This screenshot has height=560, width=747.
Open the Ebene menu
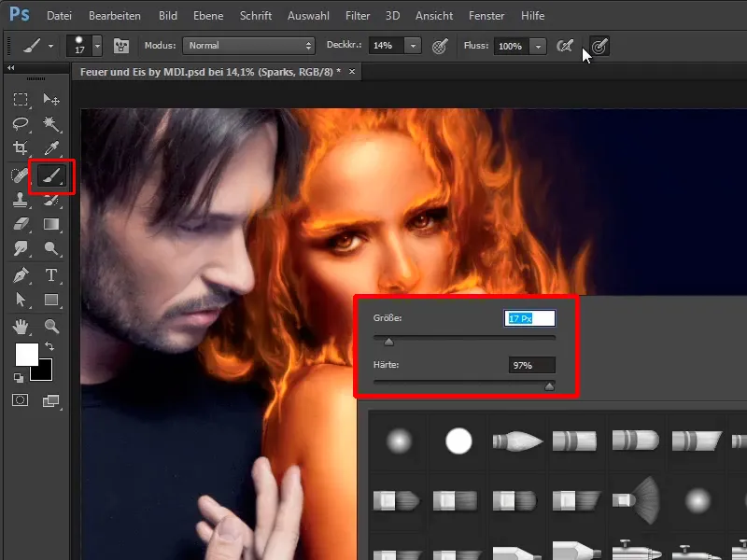(x=208, y=16)
